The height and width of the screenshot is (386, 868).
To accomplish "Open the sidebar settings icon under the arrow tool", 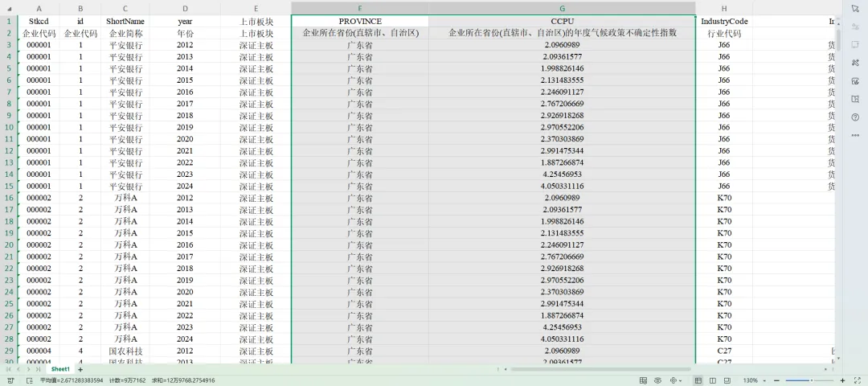I will [x=854, y=26].
